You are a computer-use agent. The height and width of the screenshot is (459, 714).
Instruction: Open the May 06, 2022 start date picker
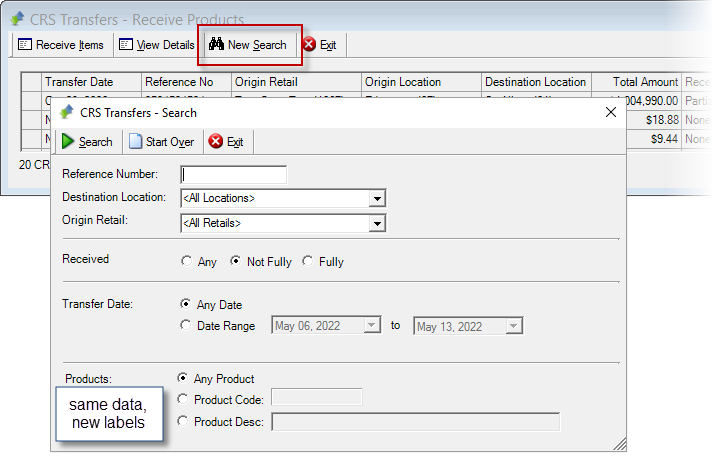[x=372, y=326]
